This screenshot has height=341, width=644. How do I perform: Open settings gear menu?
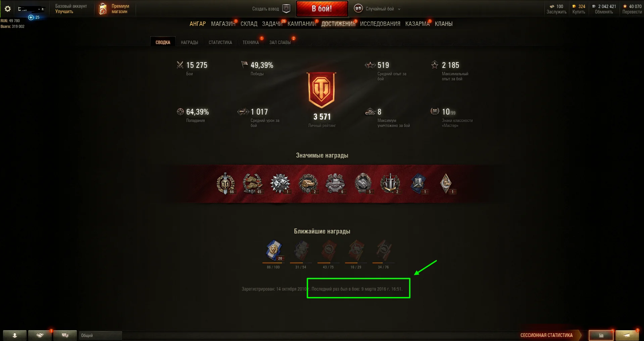[x=7, y=9]
